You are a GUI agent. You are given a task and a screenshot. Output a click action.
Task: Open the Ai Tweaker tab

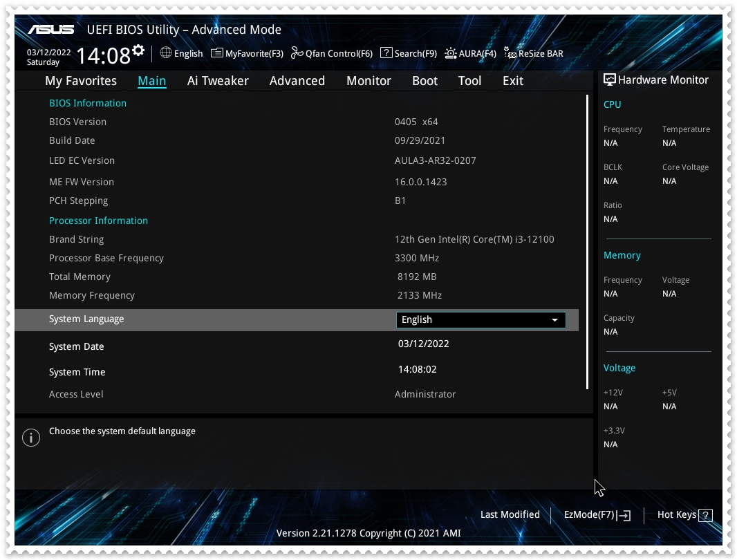[218, 81]
